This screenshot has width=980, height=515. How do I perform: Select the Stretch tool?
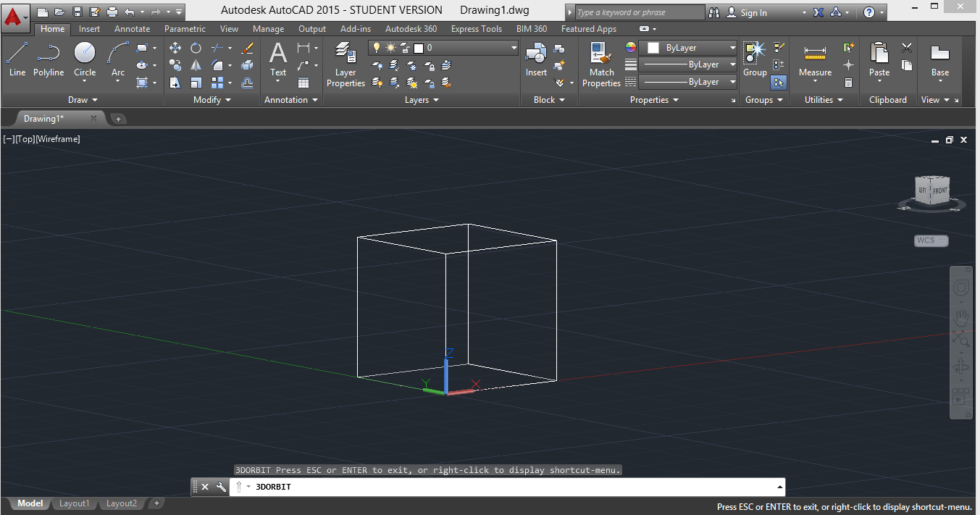[x=175, y=83]
